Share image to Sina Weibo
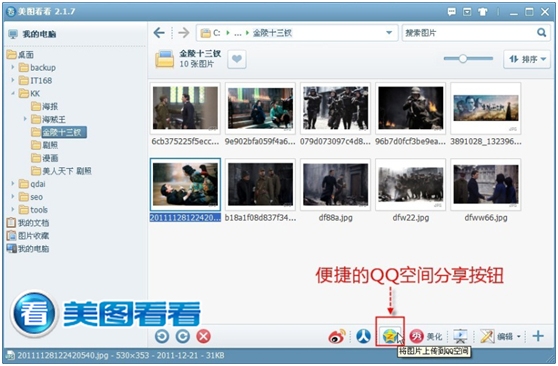 tap(337, 336)
